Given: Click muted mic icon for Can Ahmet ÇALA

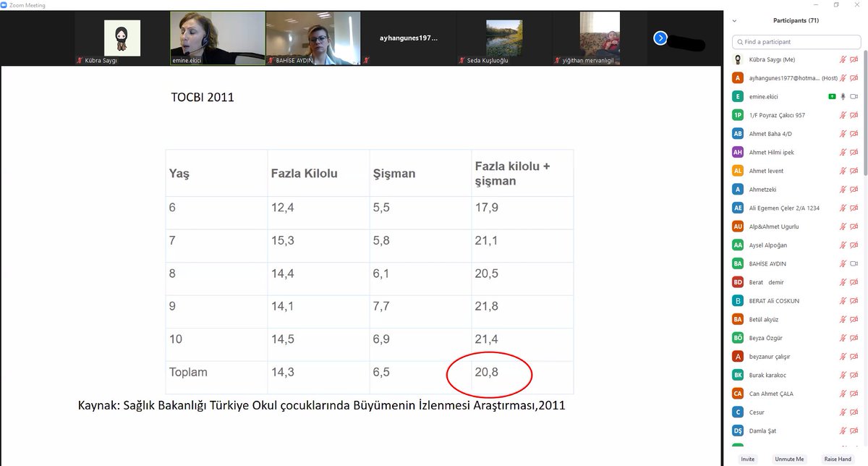Looking at the screenshot, I should click(x=843, y=394).
